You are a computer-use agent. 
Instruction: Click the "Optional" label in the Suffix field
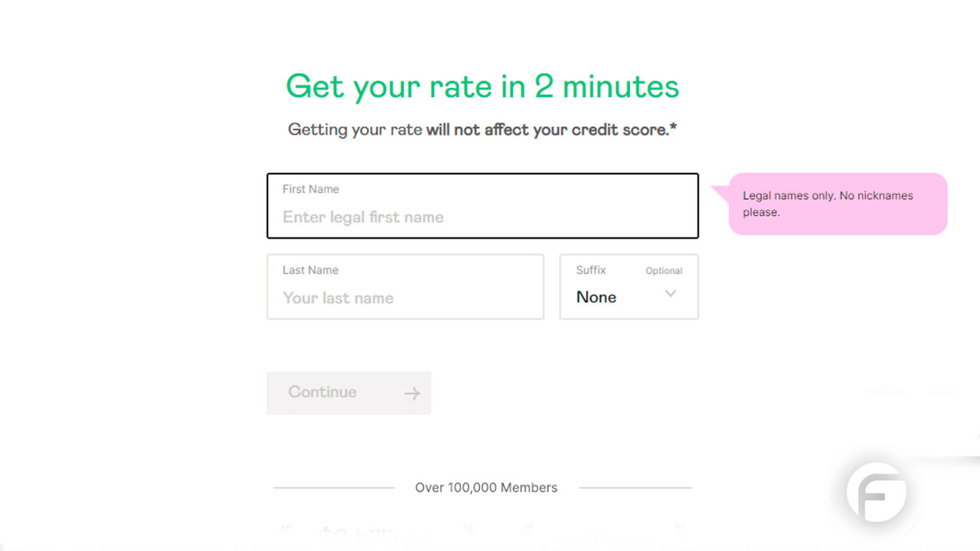click(x=663, y=270)
